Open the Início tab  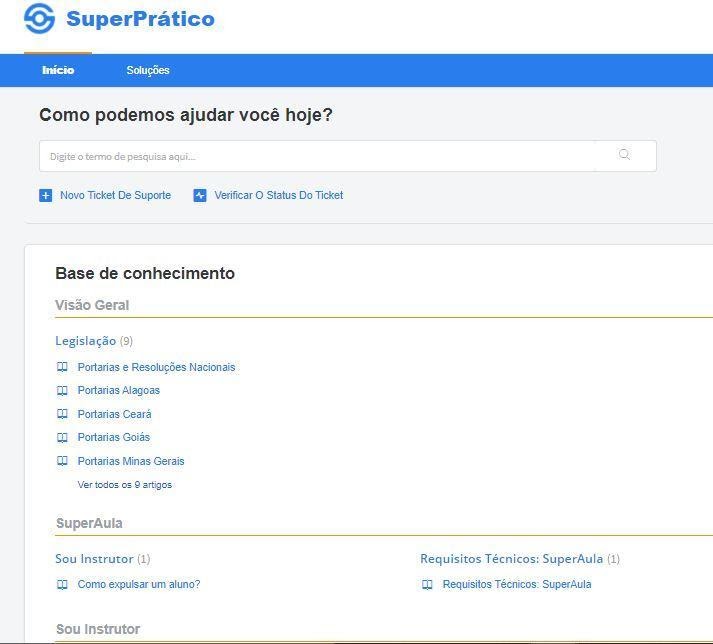tap(58, 70)
